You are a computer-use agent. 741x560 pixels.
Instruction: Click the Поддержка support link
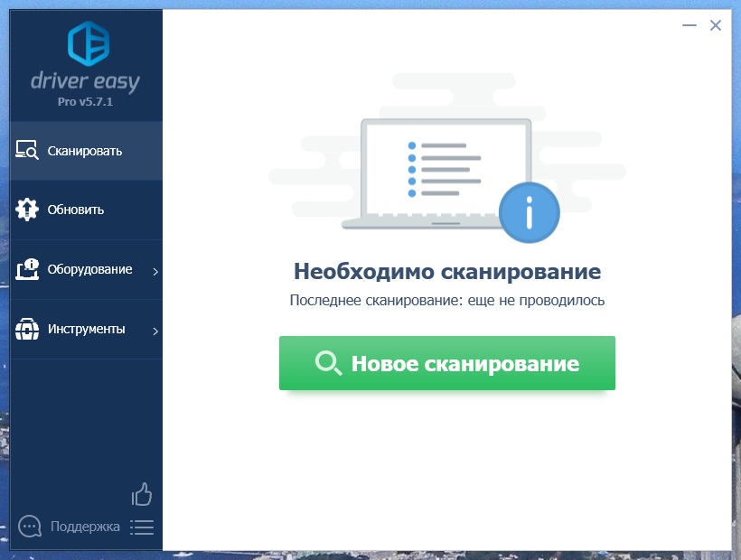tap(85, 527)
